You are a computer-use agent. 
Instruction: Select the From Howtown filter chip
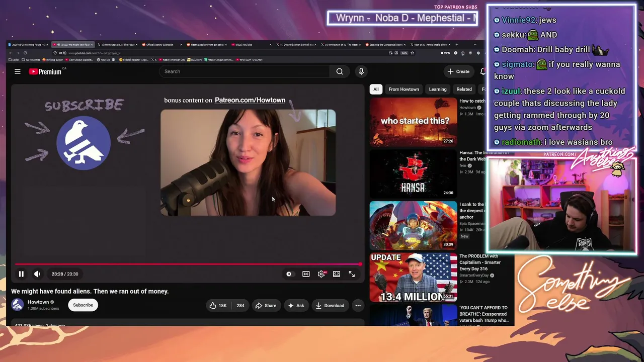404,89
